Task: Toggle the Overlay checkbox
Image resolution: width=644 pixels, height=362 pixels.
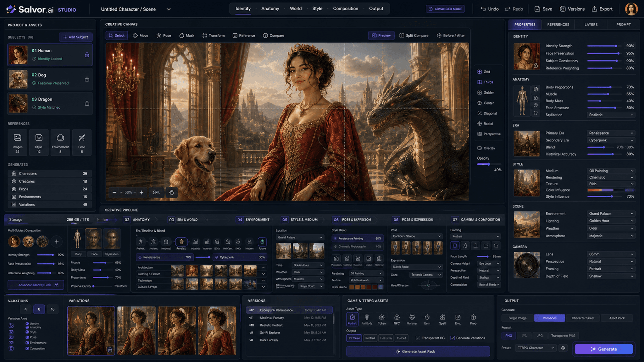Action: tap(480, 148)
